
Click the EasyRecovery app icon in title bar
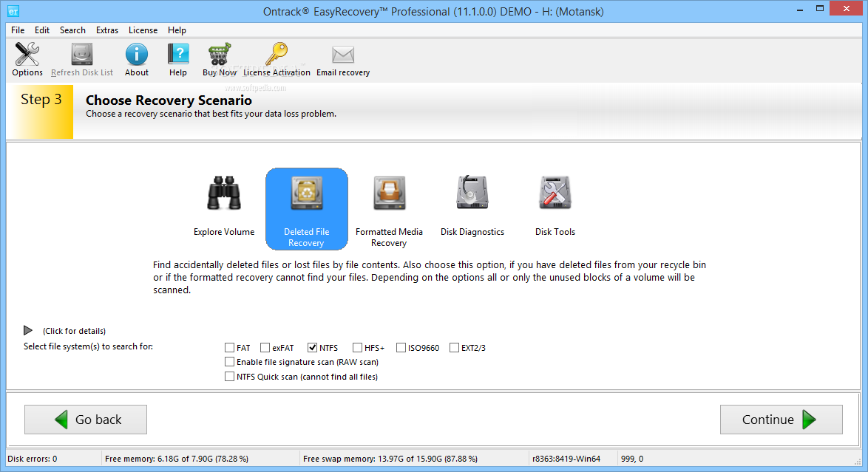[13, 11]
